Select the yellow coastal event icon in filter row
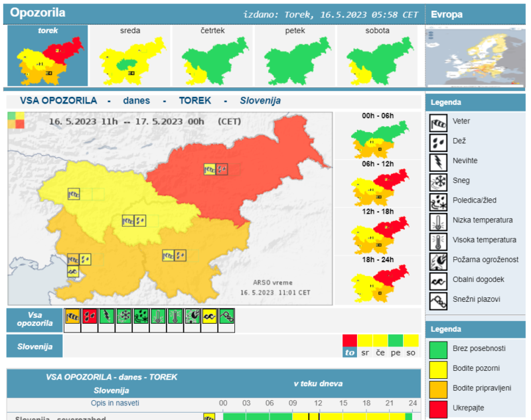531x420 pixels. (210, 317)
